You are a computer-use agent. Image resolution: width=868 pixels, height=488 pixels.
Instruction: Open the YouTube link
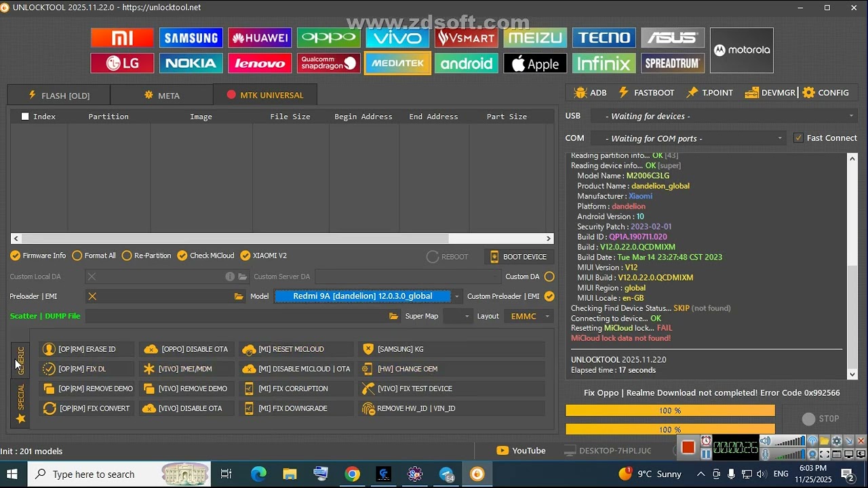click(521, 451)
